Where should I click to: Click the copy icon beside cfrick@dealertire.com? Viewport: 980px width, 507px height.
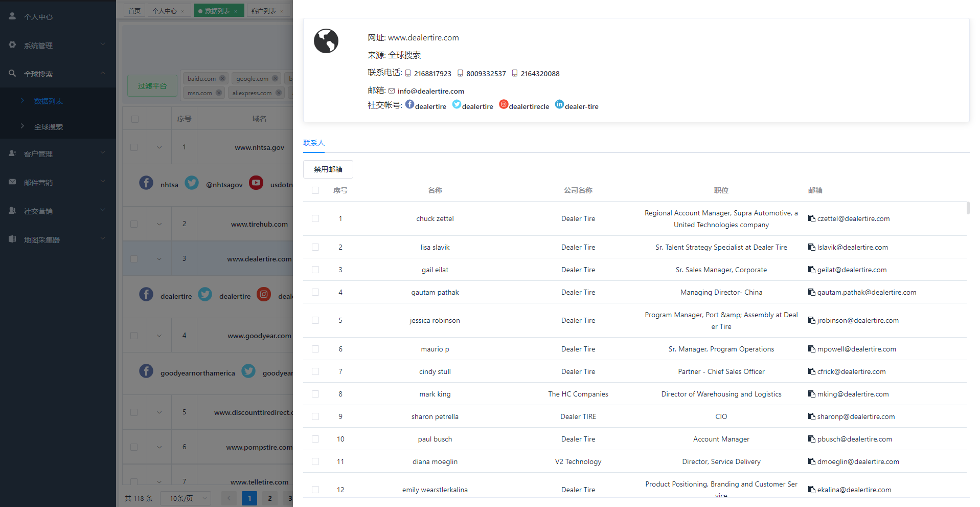click(x=811, y=371)
